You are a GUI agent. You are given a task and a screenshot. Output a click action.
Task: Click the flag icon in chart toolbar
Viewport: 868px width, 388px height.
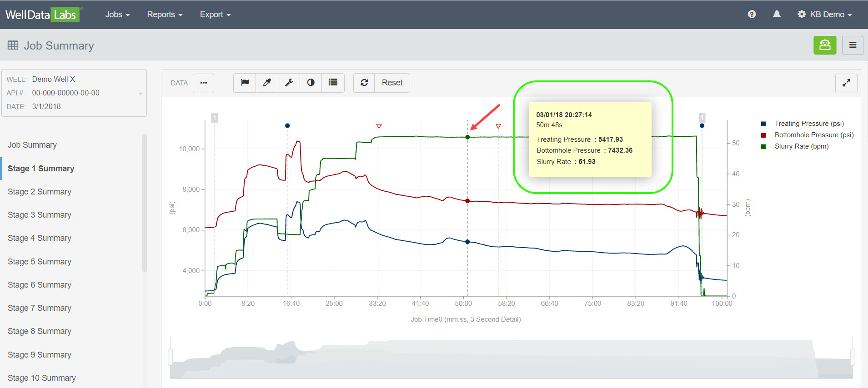pyautogui.click(x=245, y=83)
